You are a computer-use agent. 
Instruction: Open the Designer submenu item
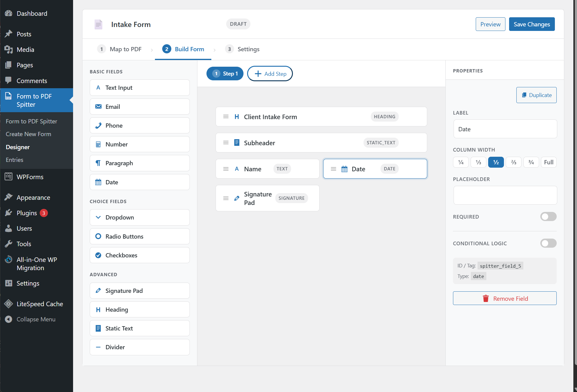coord(18,147)
